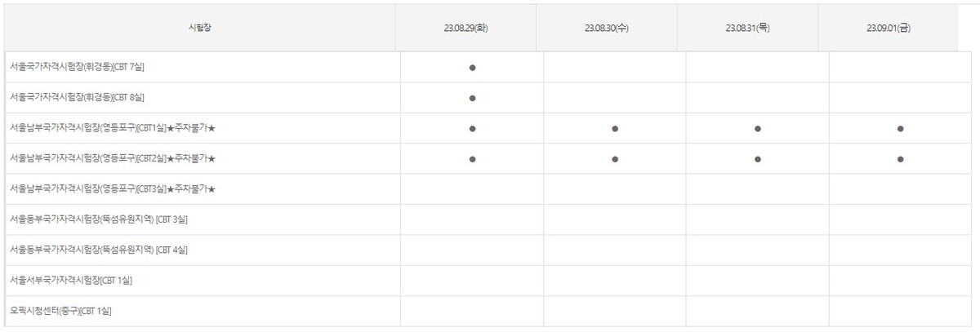Screen dimensions: 980x332
Task: Select the 23.08.29 dot for 휘경동 CBT 7실
Action: coord(472,68)
